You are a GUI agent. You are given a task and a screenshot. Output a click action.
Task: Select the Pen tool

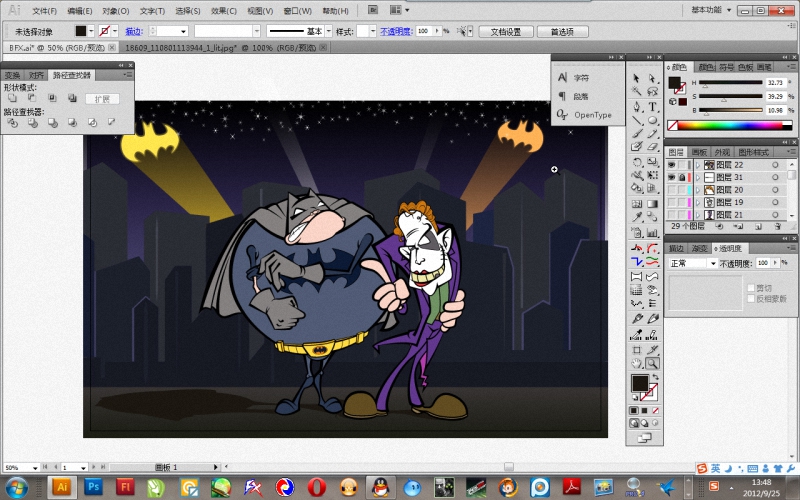click(x=636, y=107)
